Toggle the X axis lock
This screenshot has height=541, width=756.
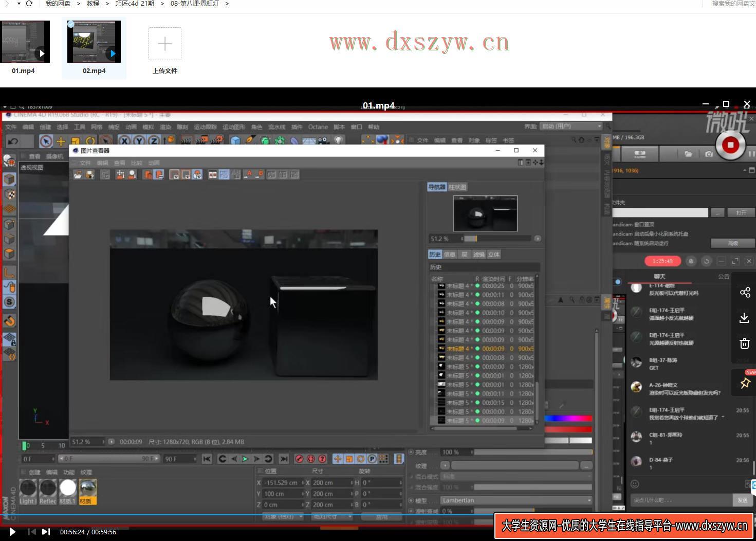click(x=124, y=140)
